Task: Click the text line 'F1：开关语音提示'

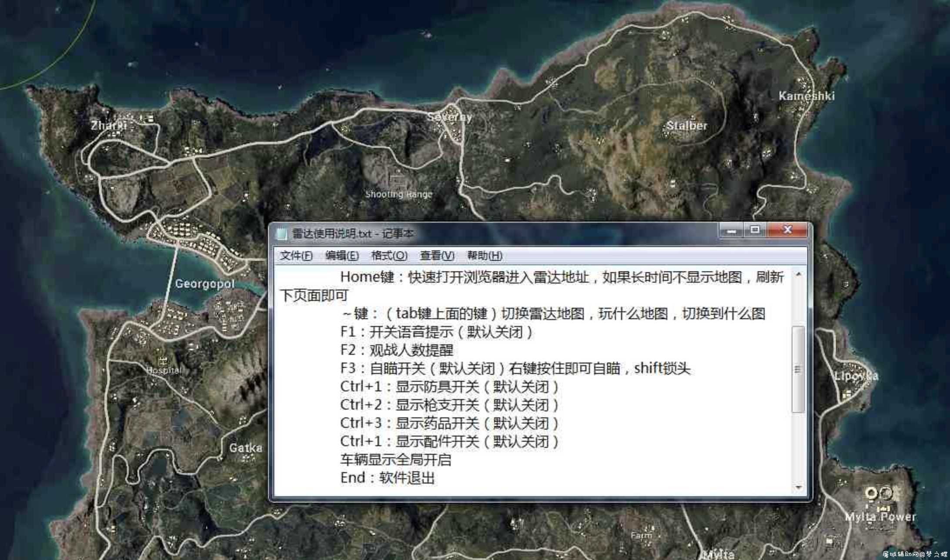Action: point(436,332)
